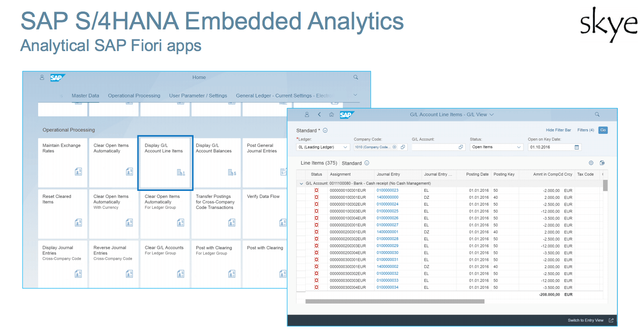The height and width of the screenshot is (333, 644).
Task: Open table settings gear icon
Action: [x=591, y=163]
